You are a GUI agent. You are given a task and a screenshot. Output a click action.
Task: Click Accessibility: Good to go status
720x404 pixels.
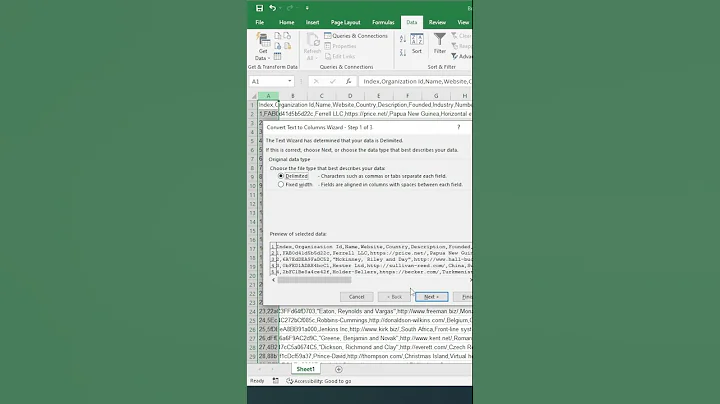(x=319, y=381)
